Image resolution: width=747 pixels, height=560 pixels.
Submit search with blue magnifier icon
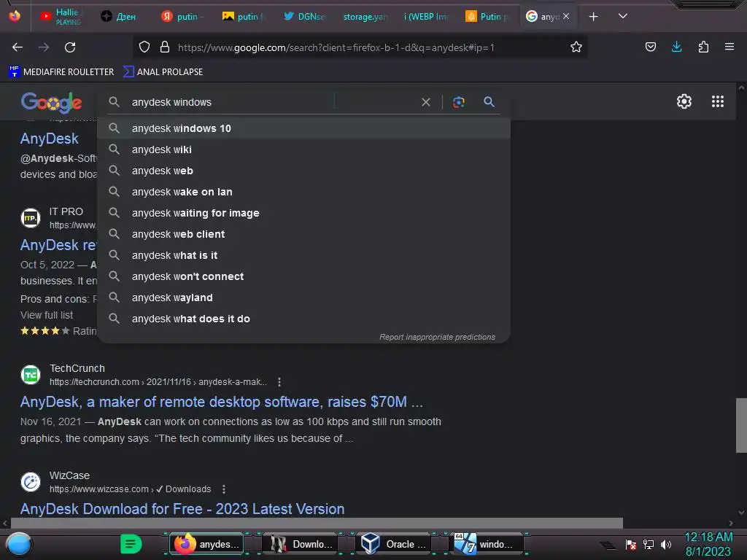tap(489, 102)
